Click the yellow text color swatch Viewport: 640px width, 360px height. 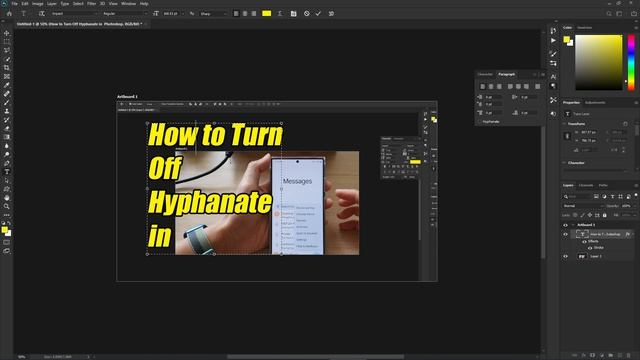pos(267,13)
